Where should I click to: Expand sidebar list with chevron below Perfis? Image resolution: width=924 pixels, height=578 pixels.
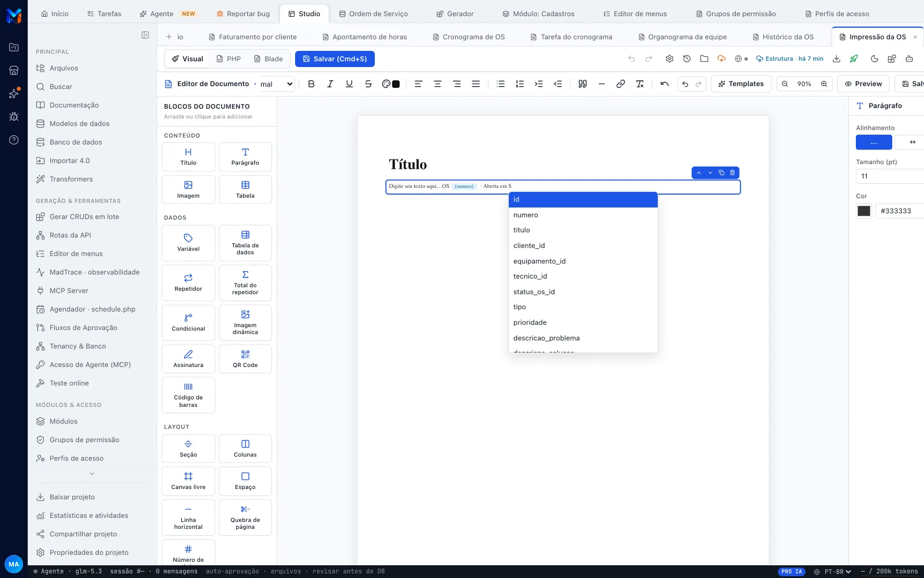(x=92, y=474)
